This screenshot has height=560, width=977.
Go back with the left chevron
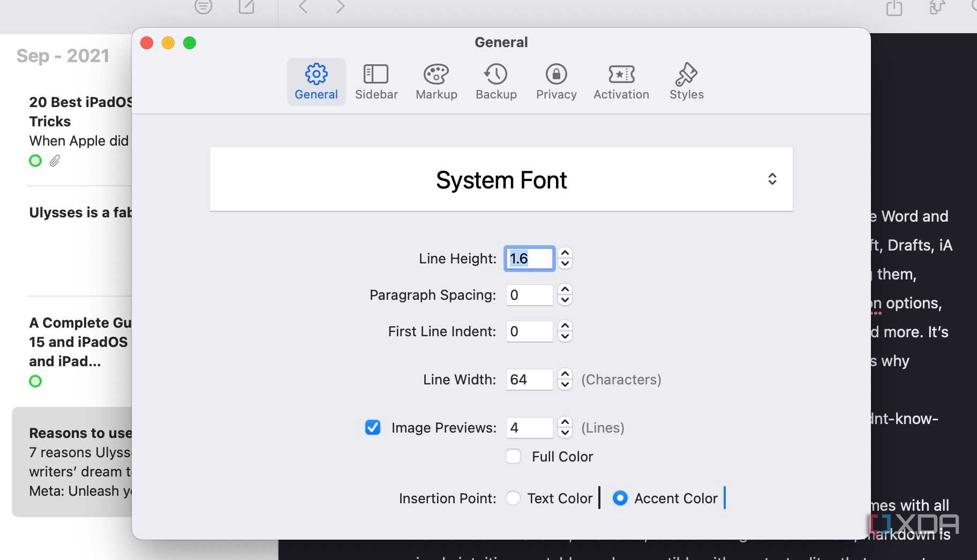coord(303,6)
